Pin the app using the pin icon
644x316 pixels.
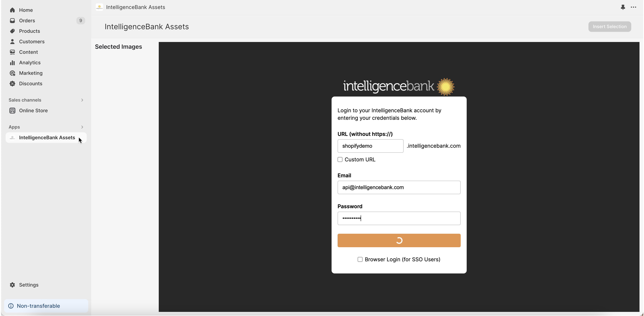(623, 7)
